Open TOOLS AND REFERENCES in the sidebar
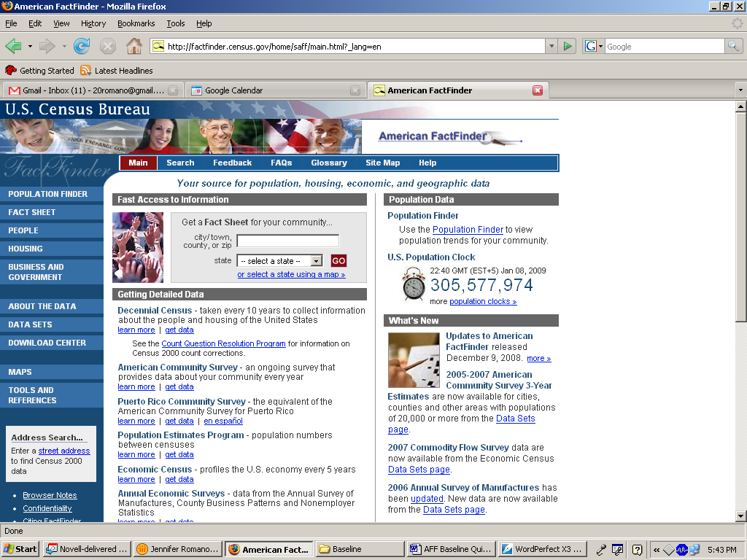The height and width of the screenshot is (560, 747). (x=52, y=395)
